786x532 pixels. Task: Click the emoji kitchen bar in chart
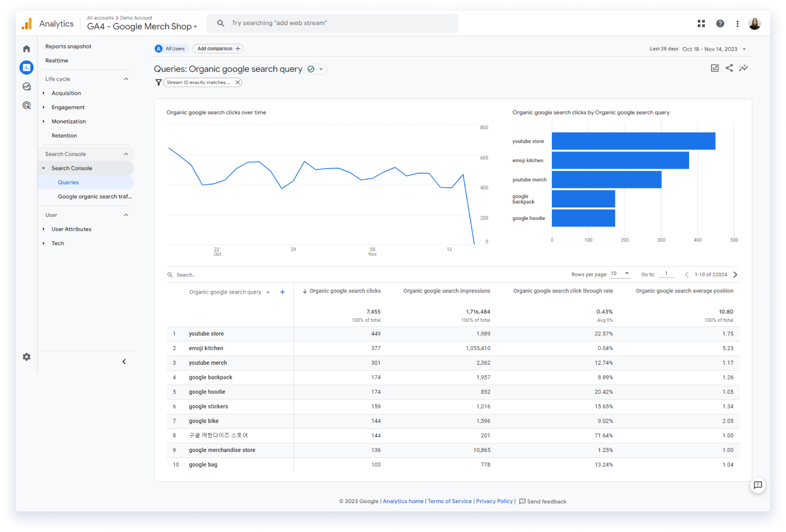[x=620, y=161]
